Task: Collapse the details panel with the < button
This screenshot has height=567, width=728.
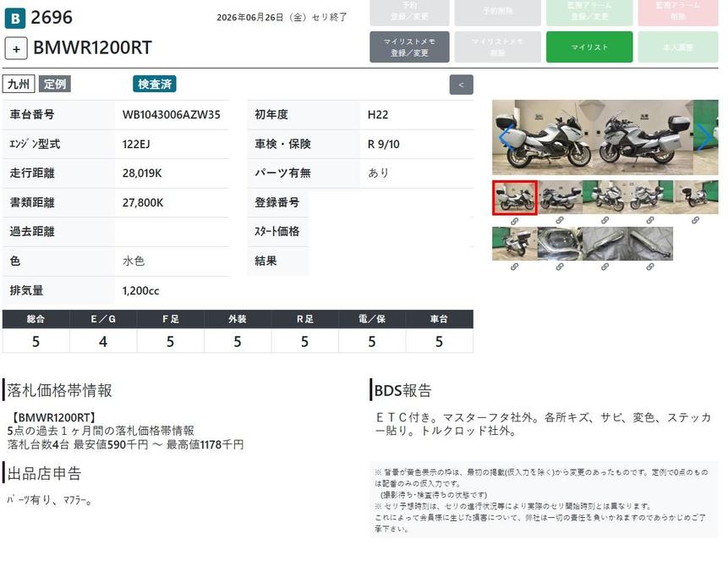Action: [x=461, y=85]
